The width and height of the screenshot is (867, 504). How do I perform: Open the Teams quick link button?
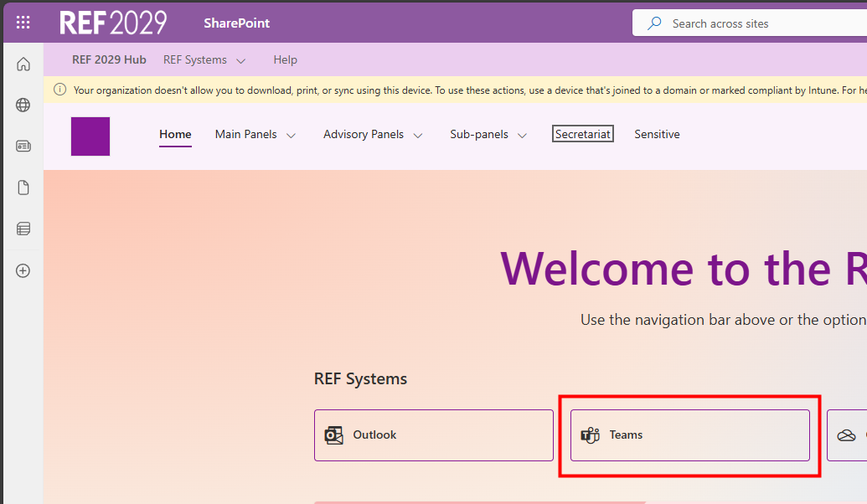coord(690,435)
